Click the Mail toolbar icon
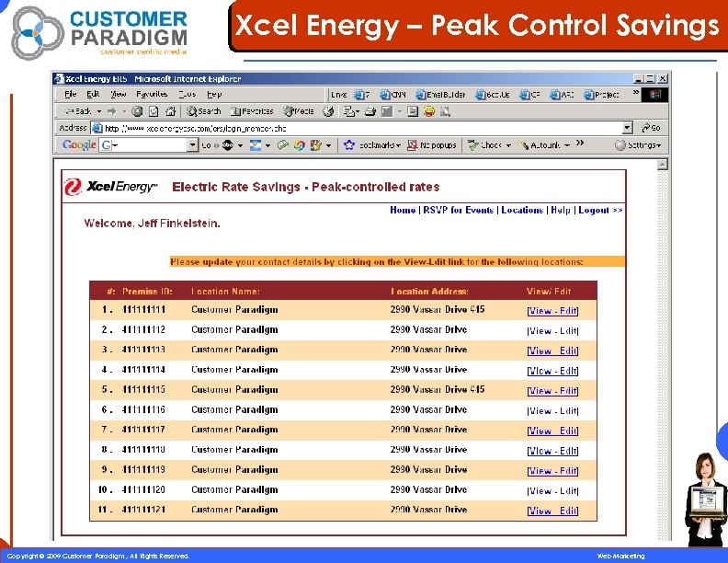The height and width of the screenshot is (563, 728). 348,111
